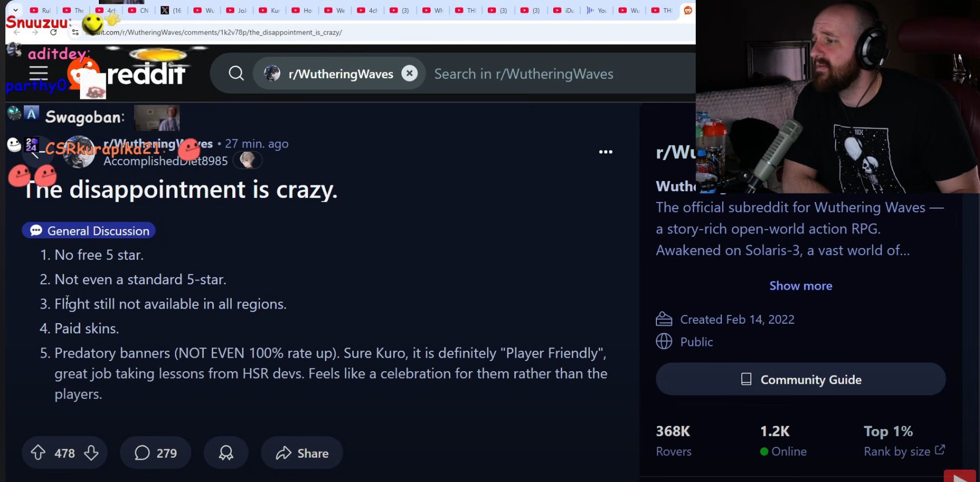
Task: Downvote the post
Action: [91, 452]
